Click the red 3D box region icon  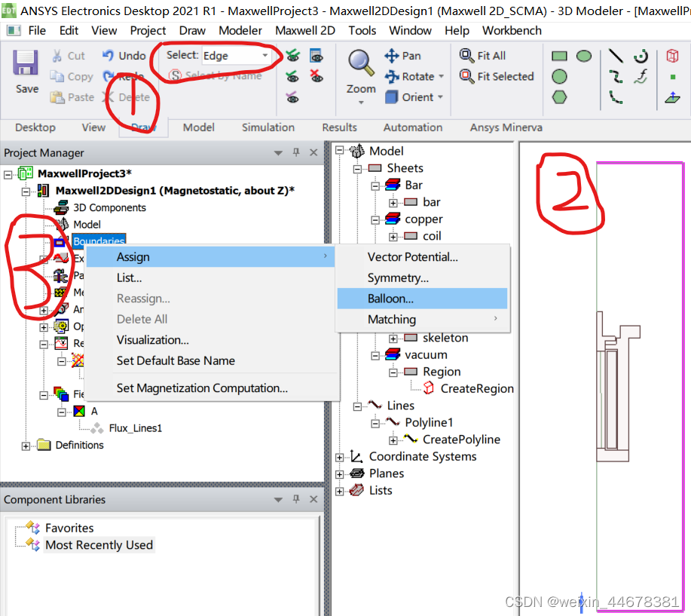pos(672,56)
